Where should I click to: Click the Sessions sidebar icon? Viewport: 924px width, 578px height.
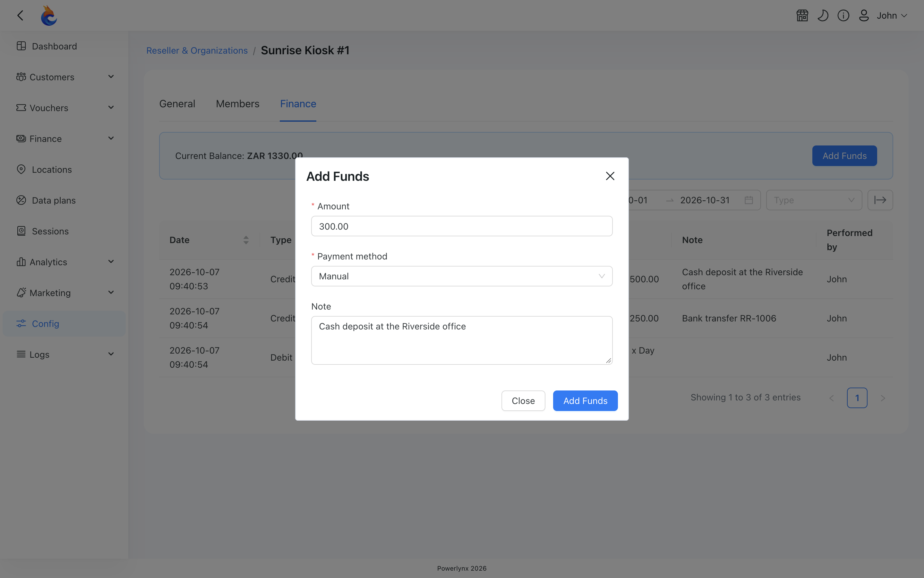pyautogui.click(x=21, y=231)
